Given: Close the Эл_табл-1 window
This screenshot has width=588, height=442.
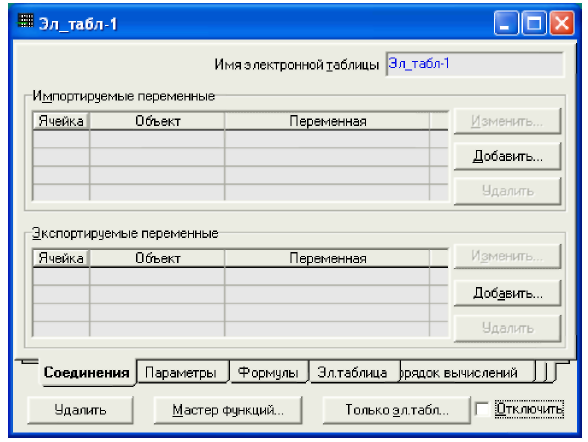Looking at the screenshot, I should [562, 23].
